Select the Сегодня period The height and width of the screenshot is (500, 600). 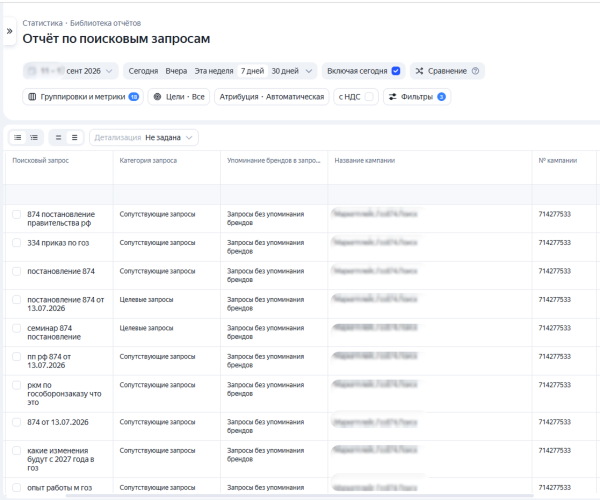pos(143,71)
